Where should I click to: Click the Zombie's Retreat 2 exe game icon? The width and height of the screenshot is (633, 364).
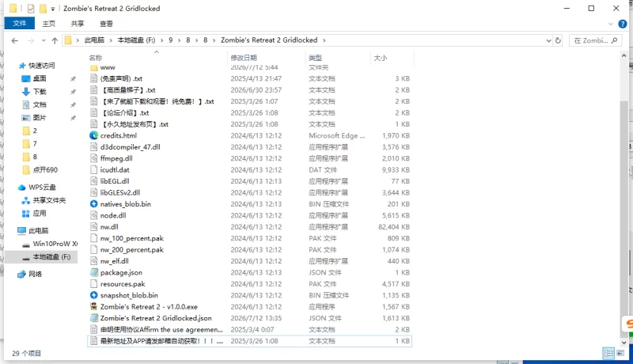[x=93, y=307]
